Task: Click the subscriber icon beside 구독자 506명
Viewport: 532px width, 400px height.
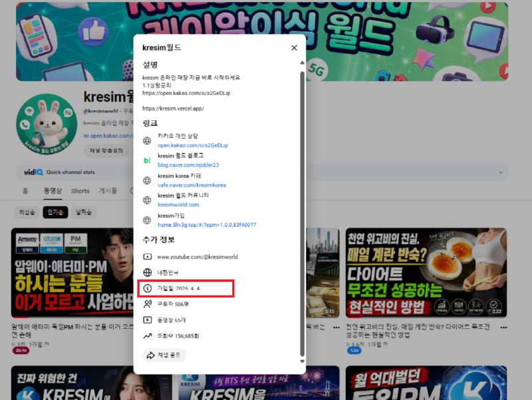Action: coord(147,304)
